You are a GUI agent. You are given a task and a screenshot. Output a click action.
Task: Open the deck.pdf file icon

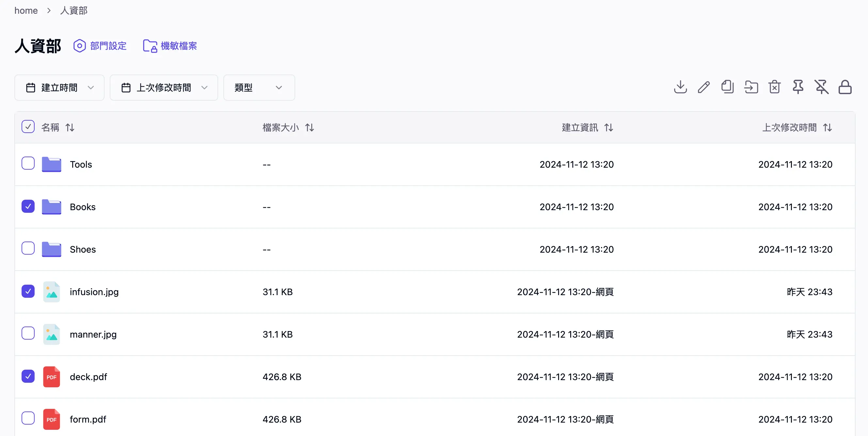click(x=51, y=377)
